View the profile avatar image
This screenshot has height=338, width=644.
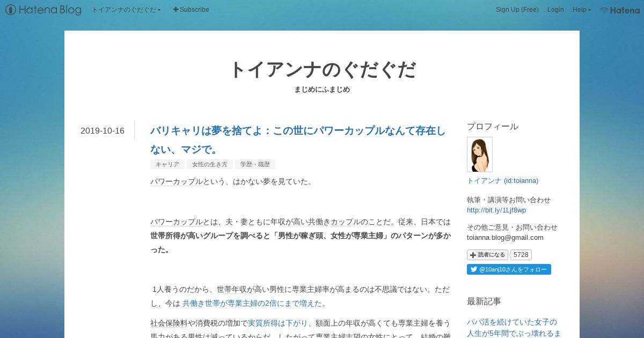click(x=480, y=155)
